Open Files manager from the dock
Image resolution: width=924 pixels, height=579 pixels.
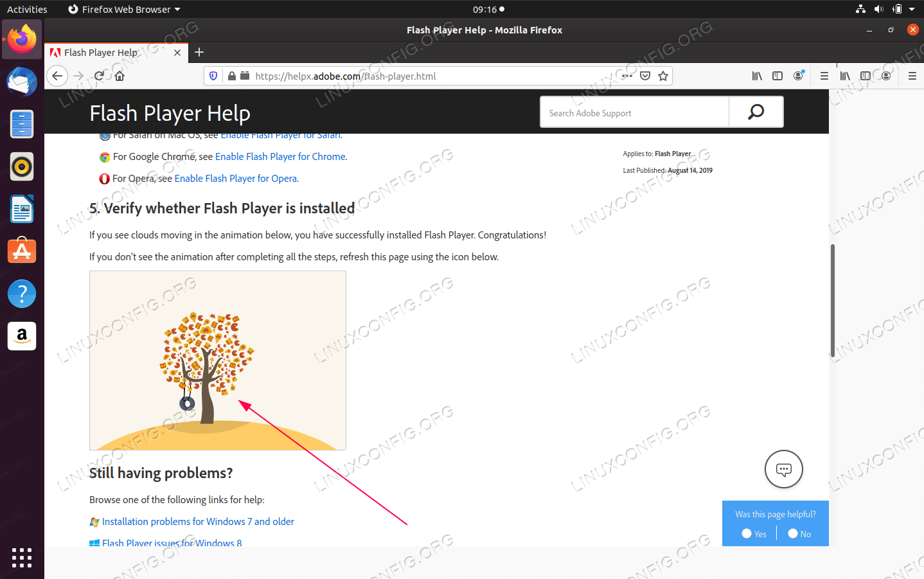(22, 124)
